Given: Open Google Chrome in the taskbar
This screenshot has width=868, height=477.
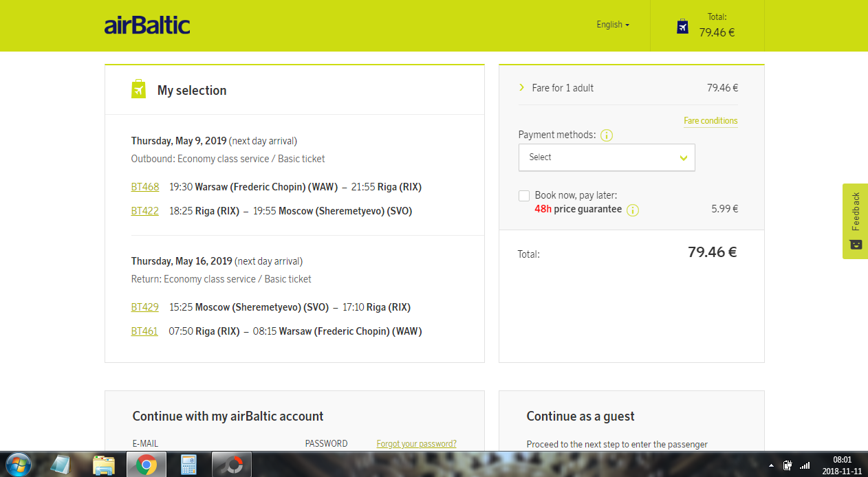Looking at the screenshot, I should [x=145, y=465].
